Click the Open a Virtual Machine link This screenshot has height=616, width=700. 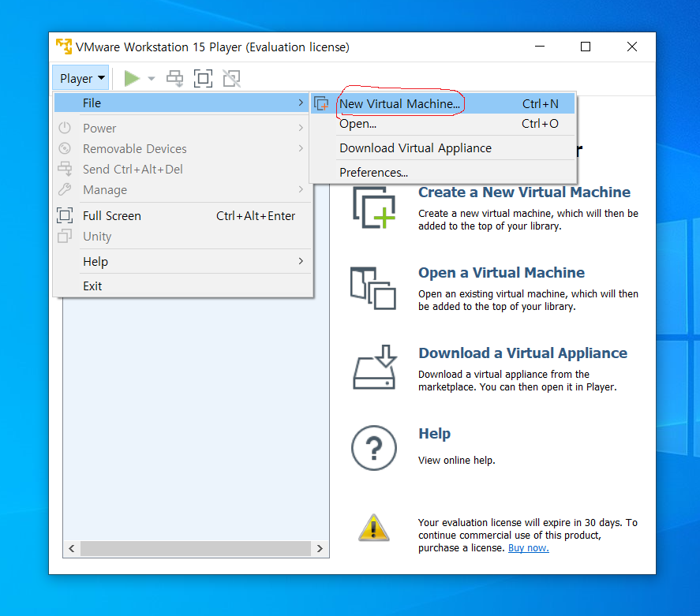click(501, 273)
